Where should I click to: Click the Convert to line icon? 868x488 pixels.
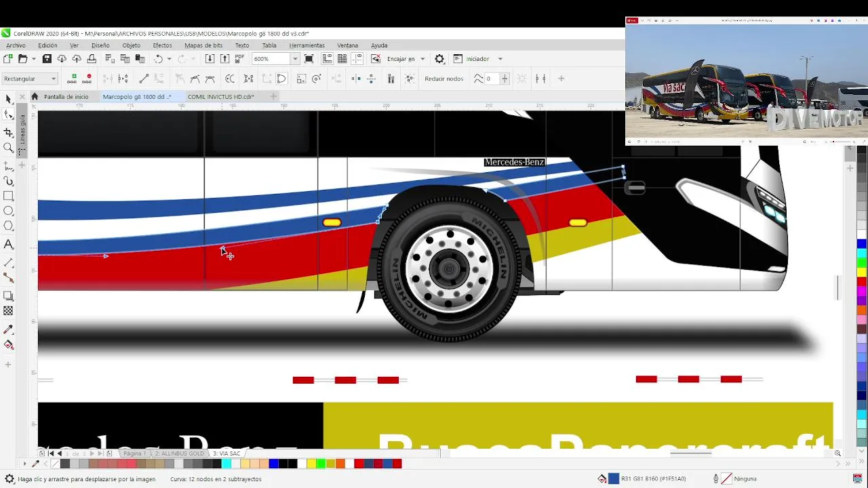[x=144, y=79]
